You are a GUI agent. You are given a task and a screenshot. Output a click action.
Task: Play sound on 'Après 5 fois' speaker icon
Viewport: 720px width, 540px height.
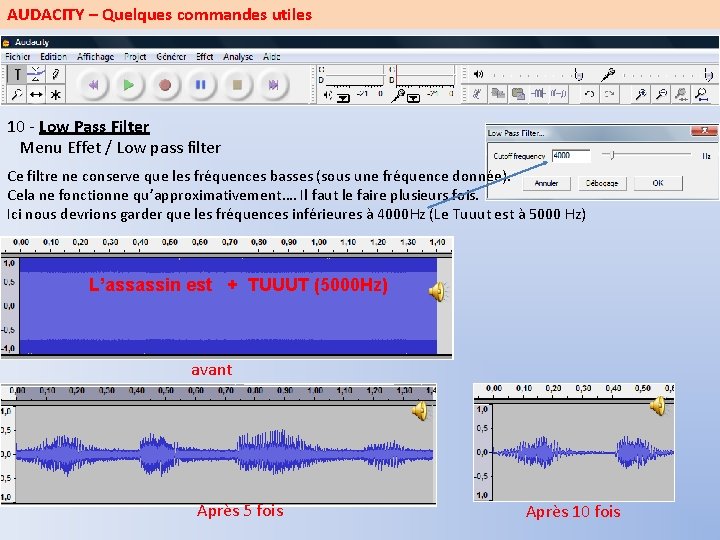tap(420, 411)
